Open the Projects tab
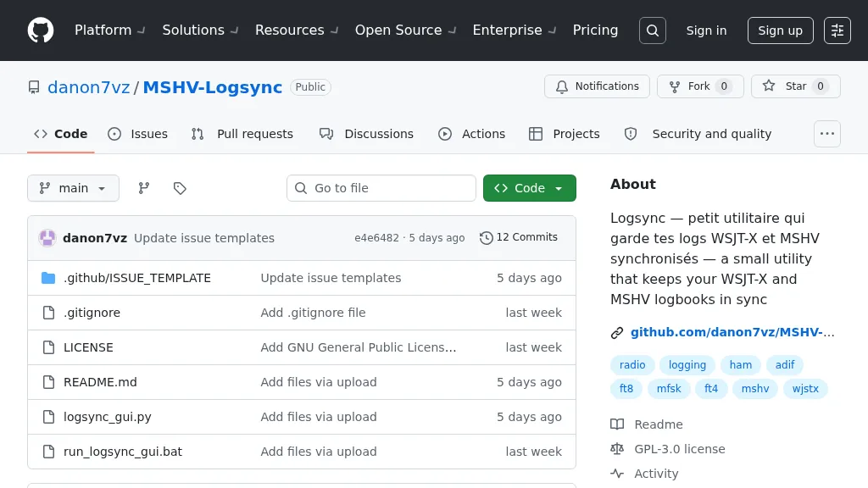The width and height of the screenshot is (868, 488). pyautogui.click(x=564, y=134)
